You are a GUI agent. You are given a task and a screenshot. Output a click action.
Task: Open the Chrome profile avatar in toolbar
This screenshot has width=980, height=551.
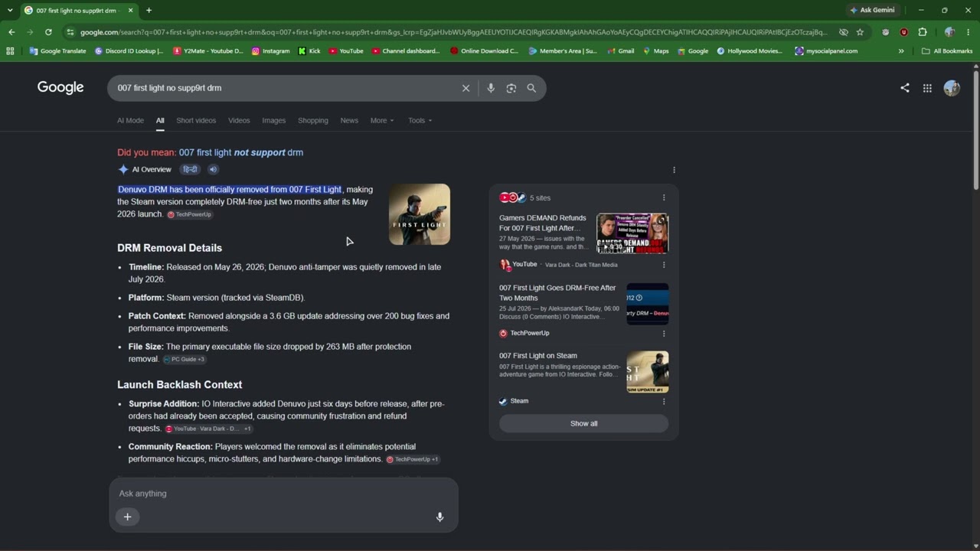click(949, 32)
